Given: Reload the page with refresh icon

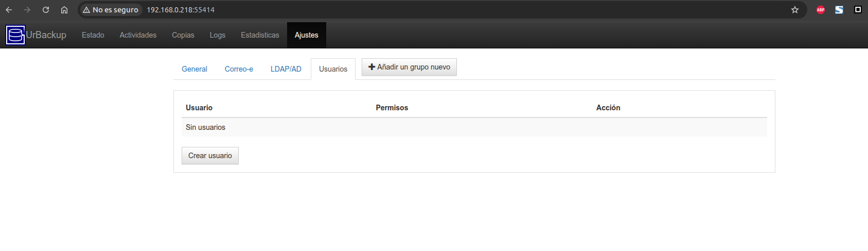Looking at the screenshot, I should tap(46, 10).
